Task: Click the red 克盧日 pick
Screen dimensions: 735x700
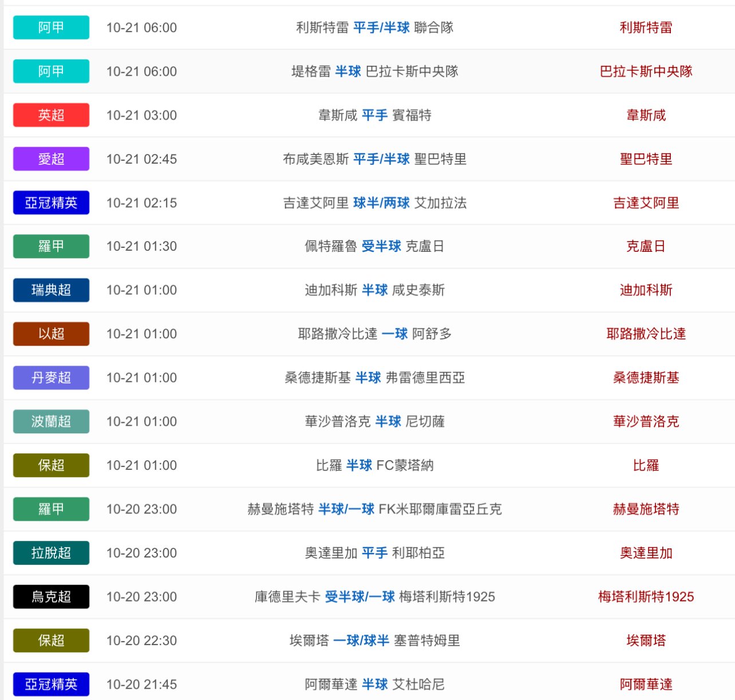Action: point(646,247)
